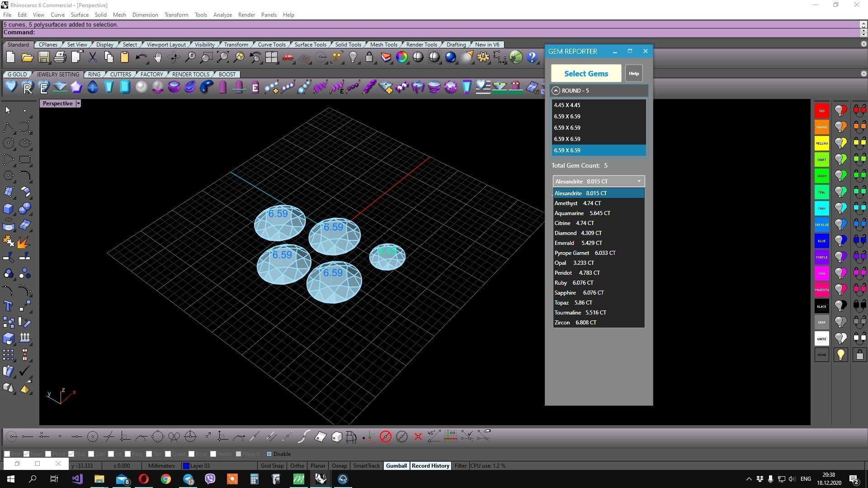Toggle the Disable osnap checkbox

pyautogui.click(x=269, y=454)
